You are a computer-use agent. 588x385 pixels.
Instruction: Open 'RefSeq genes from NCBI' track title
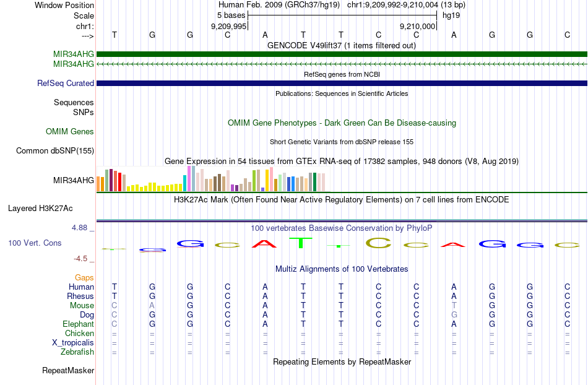tap(342, 75)
